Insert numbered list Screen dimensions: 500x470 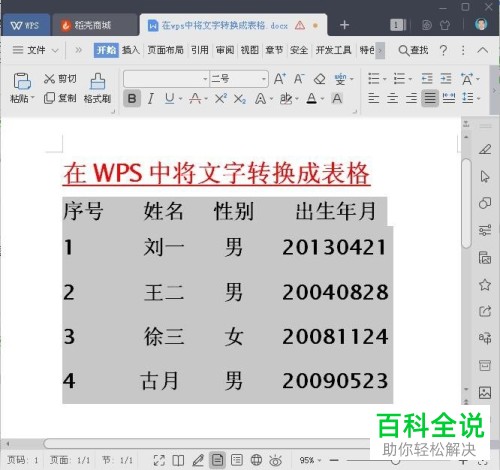click(399, 79)
